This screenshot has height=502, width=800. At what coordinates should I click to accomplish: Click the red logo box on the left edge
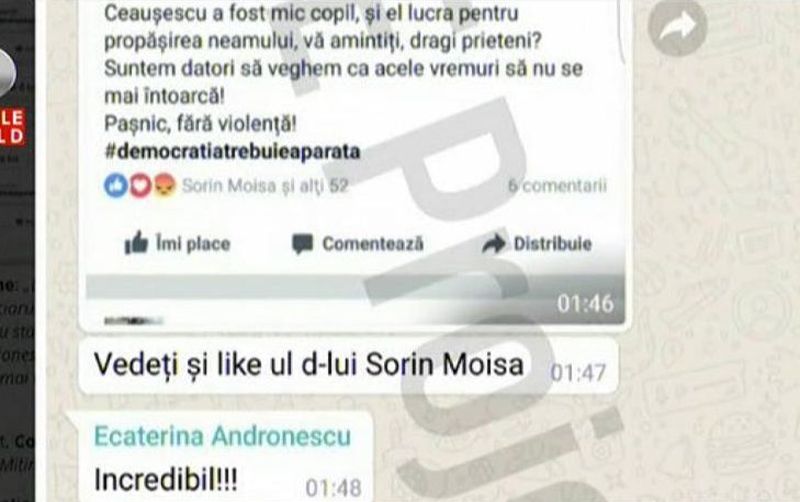click(12, 127)
